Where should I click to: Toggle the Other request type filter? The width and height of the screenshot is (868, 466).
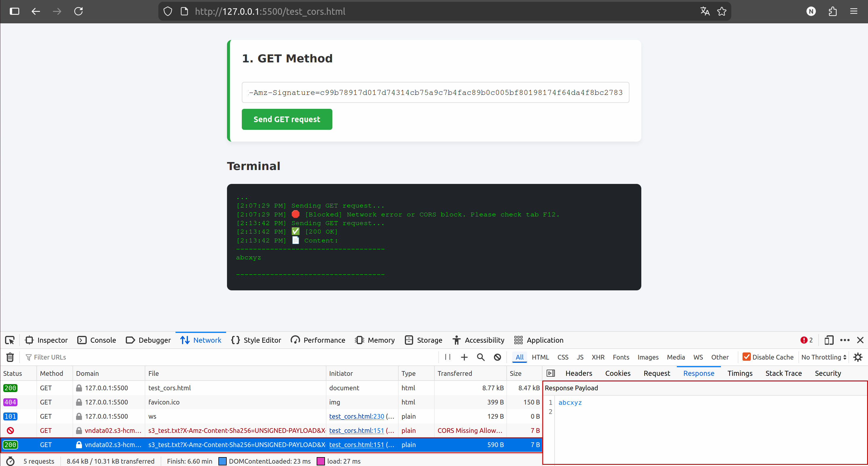click(720, 357)
